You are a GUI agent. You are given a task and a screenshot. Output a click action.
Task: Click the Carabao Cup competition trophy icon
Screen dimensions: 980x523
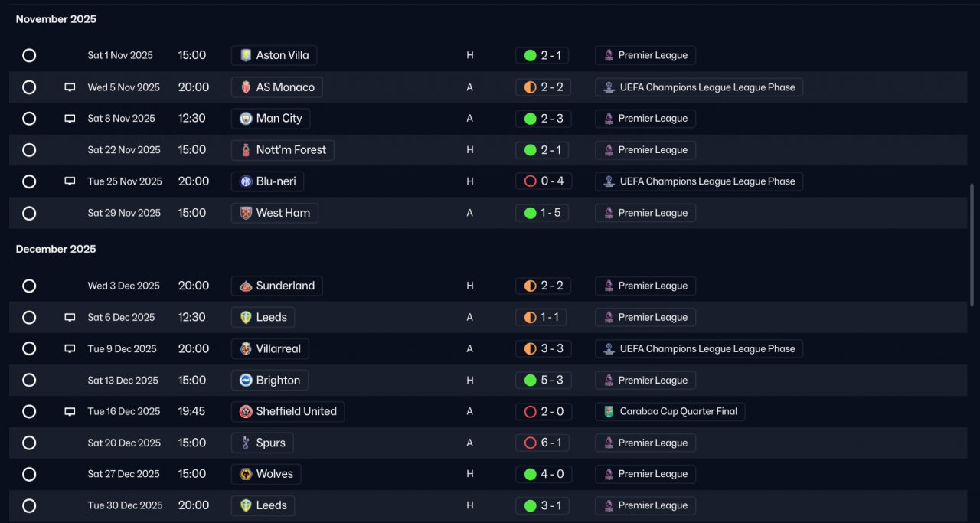(609, 412)
